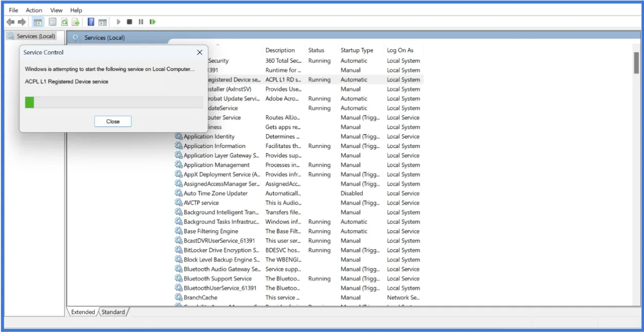Screen dimensions: 644x332
Task: Sort by the Log On As column header
Action: click(400, 50)
